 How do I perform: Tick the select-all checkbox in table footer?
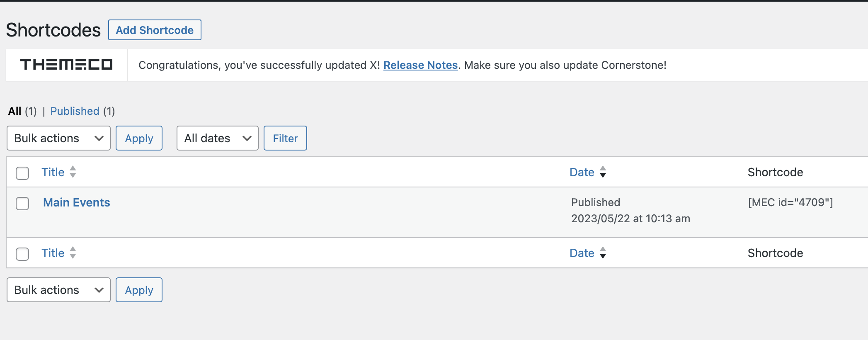[x=22, y=254]
